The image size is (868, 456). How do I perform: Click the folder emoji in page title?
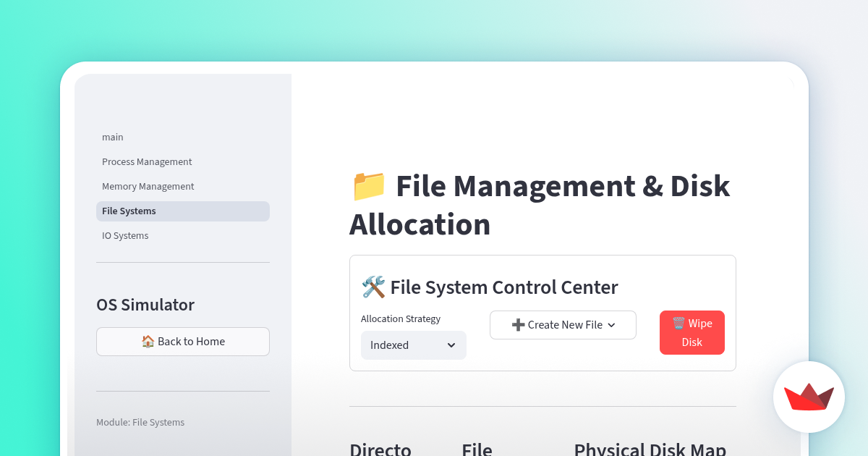369,186
